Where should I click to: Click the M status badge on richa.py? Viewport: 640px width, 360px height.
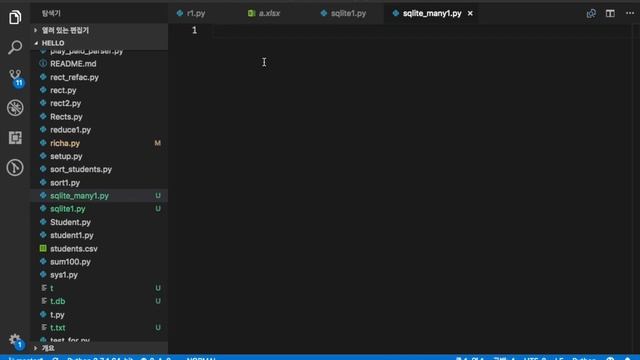pos(158,143)
